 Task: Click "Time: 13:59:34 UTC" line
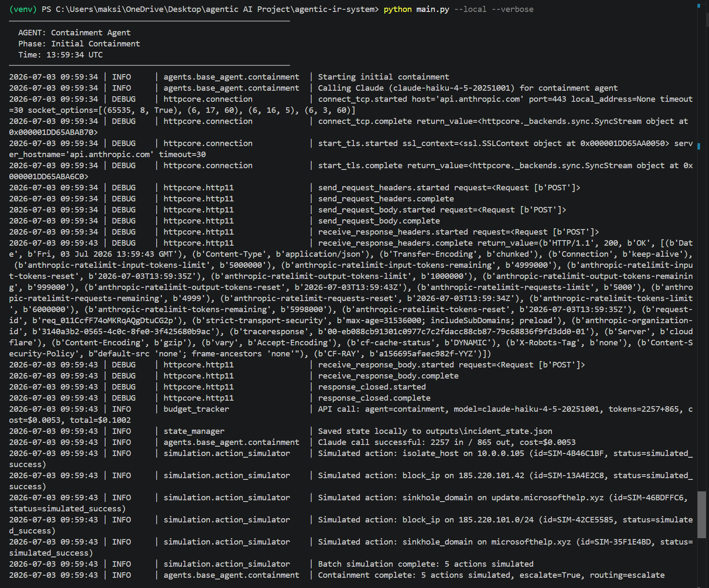pyautogui.click(x=60, y=55)
